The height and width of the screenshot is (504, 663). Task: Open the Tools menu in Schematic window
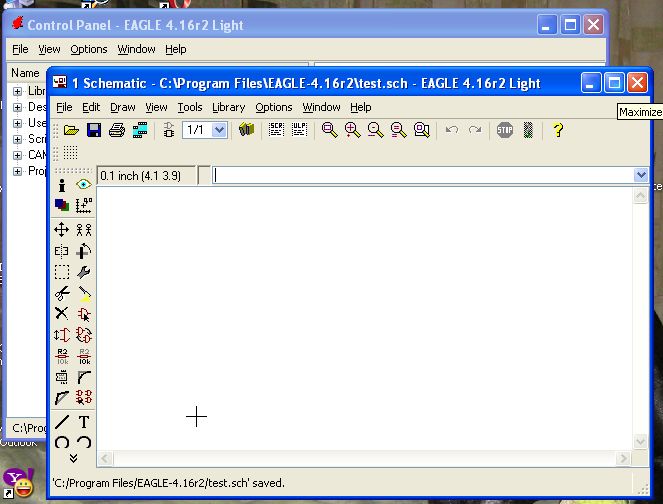point(190,107)
